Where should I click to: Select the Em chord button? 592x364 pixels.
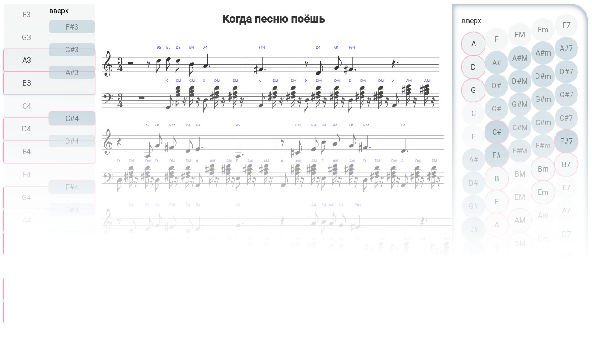coord(543,192)
